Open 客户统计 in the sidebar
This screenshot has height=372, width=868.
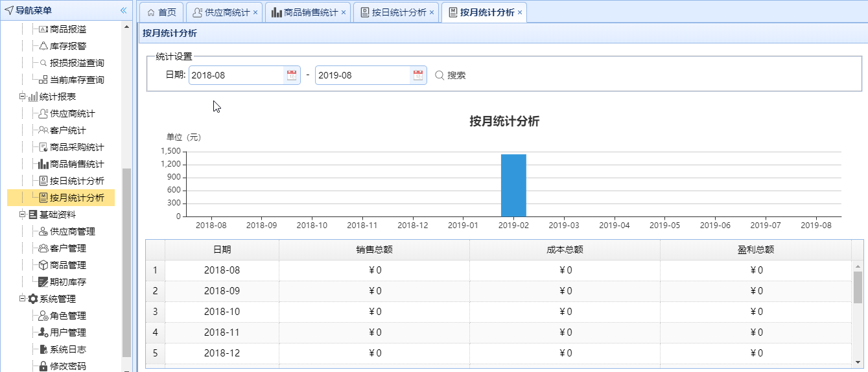point(67,130)
